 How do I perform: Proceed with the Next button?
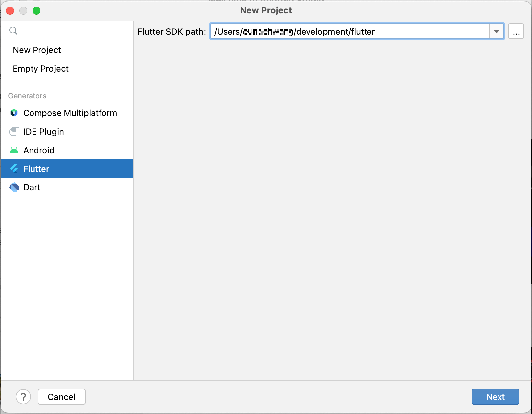pos(496,397)
